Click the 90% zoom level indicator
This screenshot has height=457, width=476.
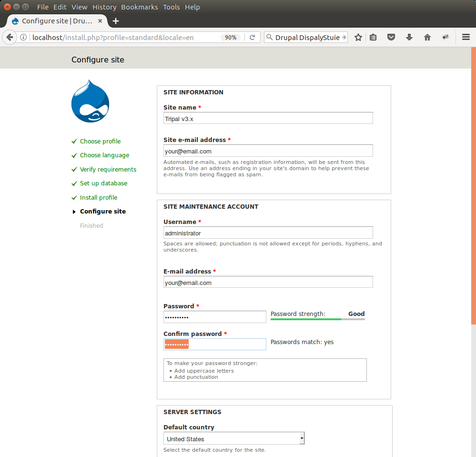tap(231, 37)
